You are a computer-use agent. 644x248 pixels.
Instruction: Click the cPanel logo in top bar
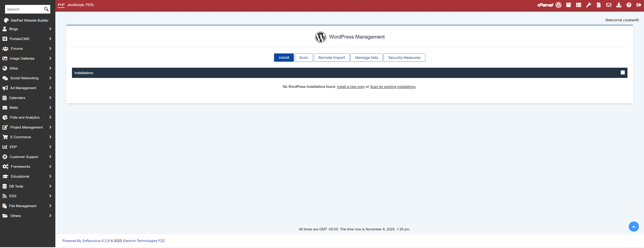pos(545,5)
